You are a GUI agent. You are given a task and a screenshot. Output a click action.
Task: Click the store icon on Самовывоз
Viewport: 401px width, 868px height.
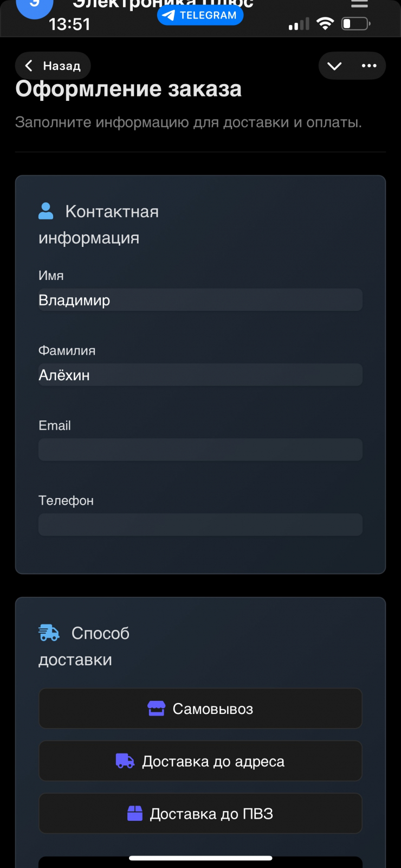[157, 709]
